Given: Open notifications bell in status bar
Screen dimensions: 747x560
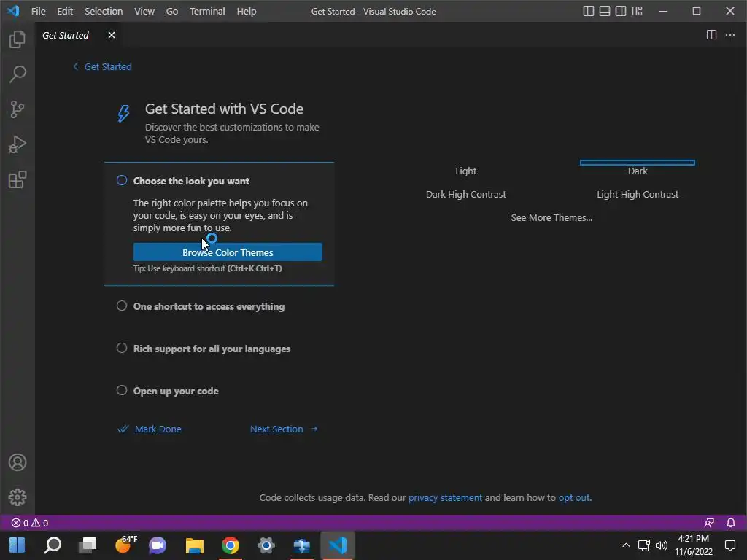Looking at the screenshot, I should coord(731,523).
